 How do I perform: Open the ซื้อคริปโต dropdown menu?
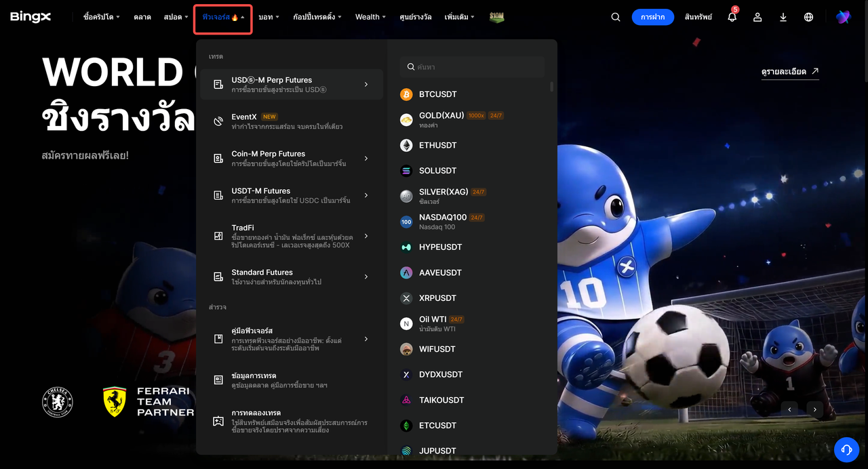coord(102,17)
